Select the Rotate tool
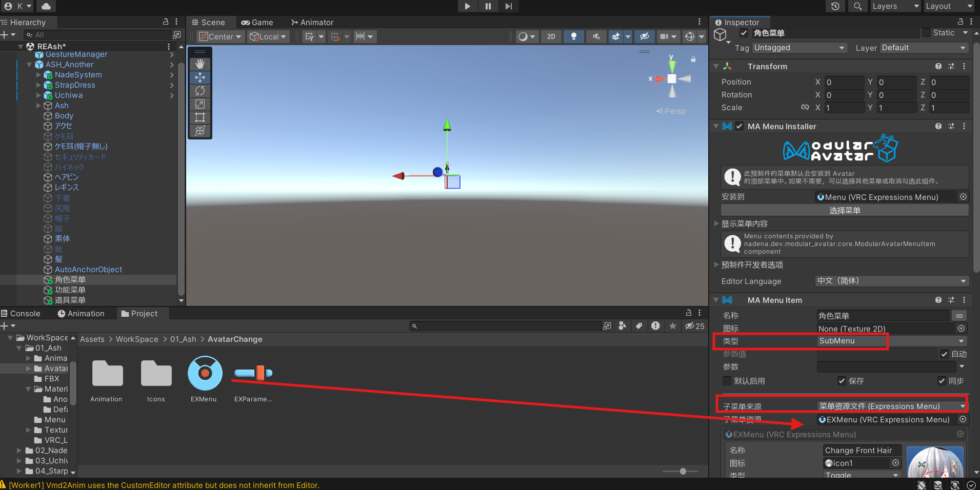980x490 pixels. [200, 91]
